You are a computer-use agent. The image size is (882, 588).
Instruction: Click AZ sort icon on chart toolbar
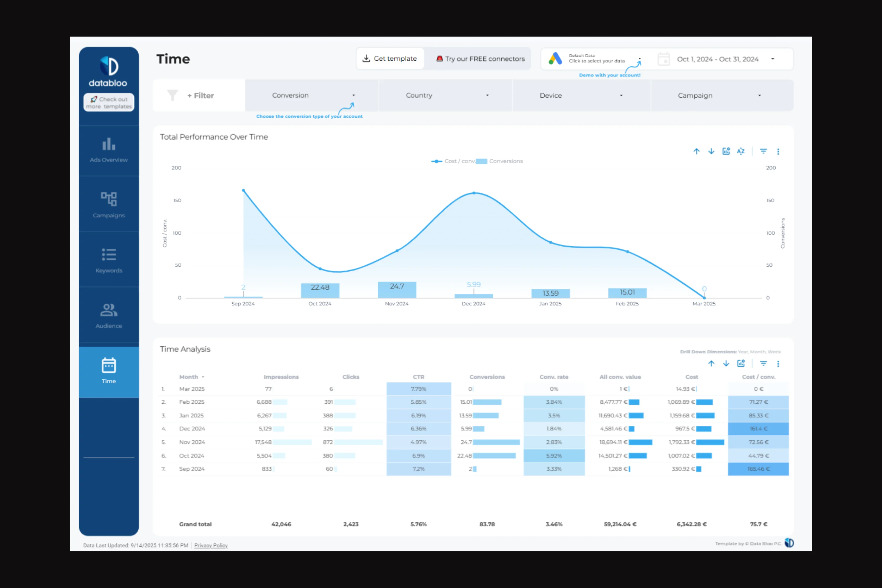(741, 151)
